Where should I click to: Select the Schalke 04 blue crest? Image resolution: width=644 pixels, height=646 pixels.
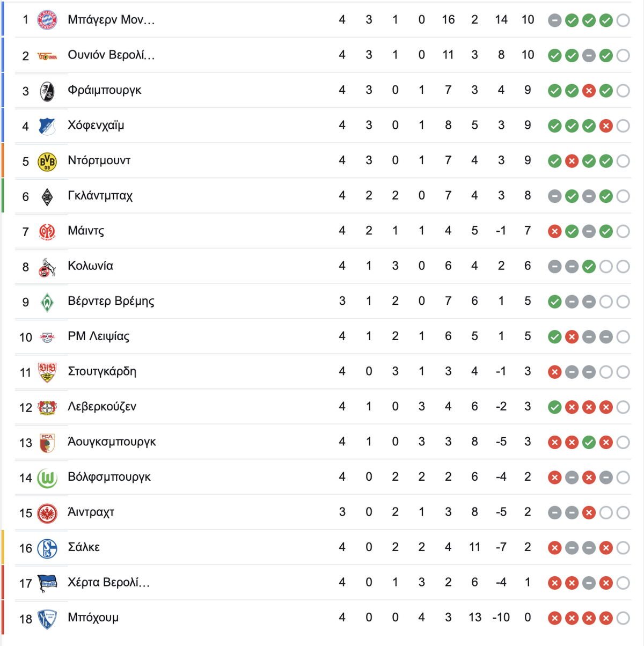pyautogui.click(x=47, y=548)
